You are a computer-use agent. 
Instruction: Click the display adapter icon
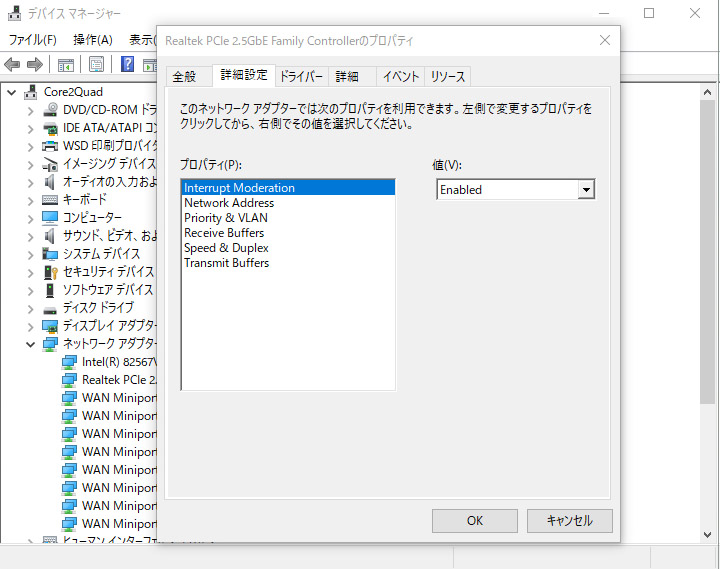(x=50, y=326)
